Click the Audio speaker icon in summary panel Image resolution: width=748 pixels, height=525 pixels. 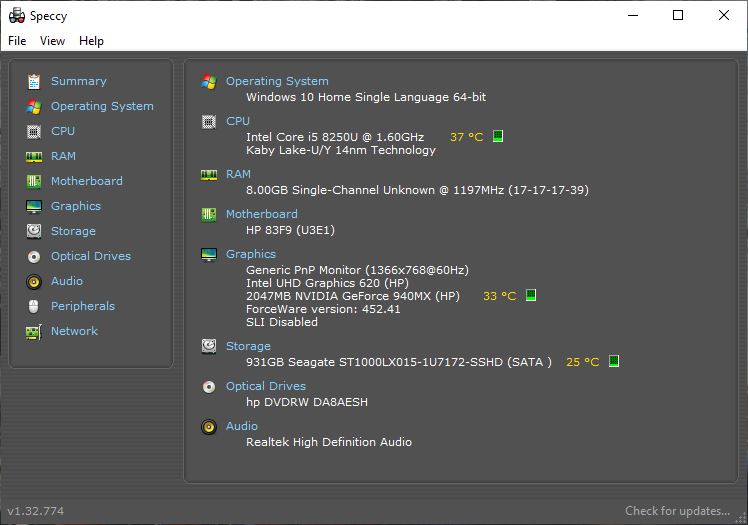(209, 426)
